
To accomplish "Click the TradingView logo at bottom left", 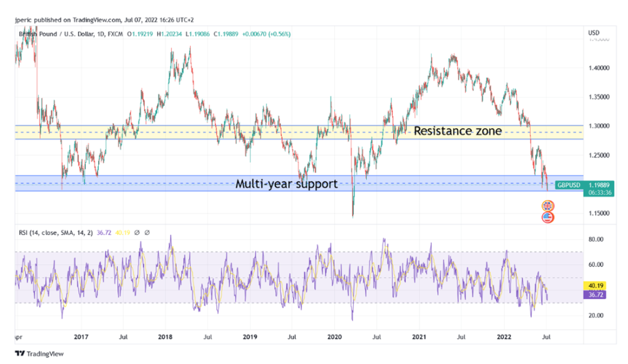I will [39, 354].
